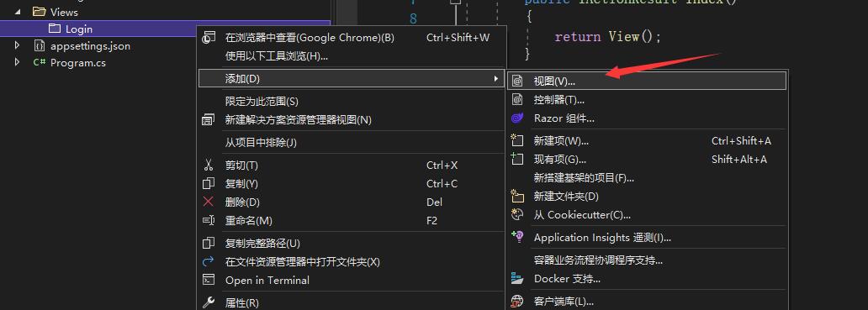
Task: Click the icon beside 复制完整路径(U)
Action: 208,243
